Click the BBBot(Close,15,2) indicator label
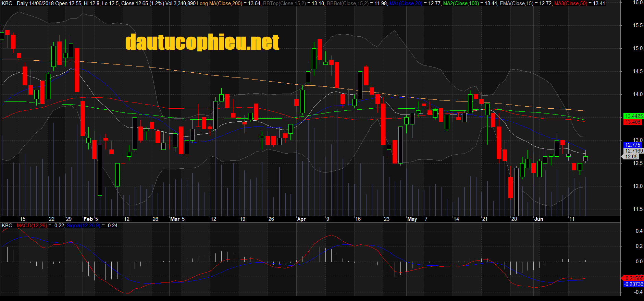The height and width of the screenshot is (301, 644). pos(348,3)
